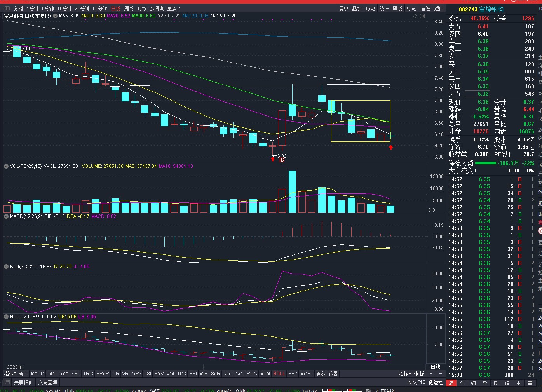Open the 更多 indicators list

pyautogui.click(x=321, y=374)
